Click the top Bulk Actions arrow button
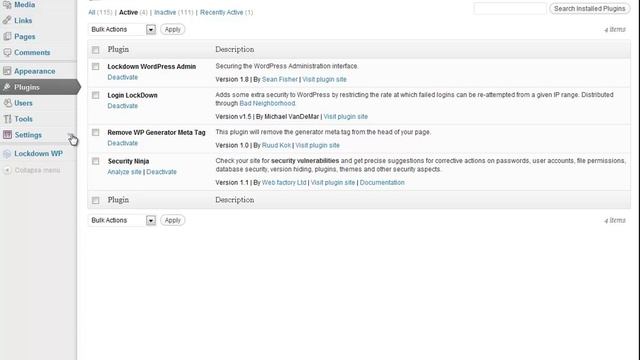 (151, 29)
